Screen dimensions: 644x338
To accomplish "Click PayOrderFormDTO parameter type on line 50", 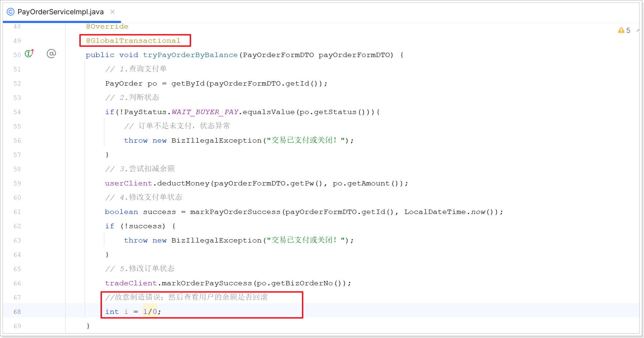I will click(x=278, y=55).
